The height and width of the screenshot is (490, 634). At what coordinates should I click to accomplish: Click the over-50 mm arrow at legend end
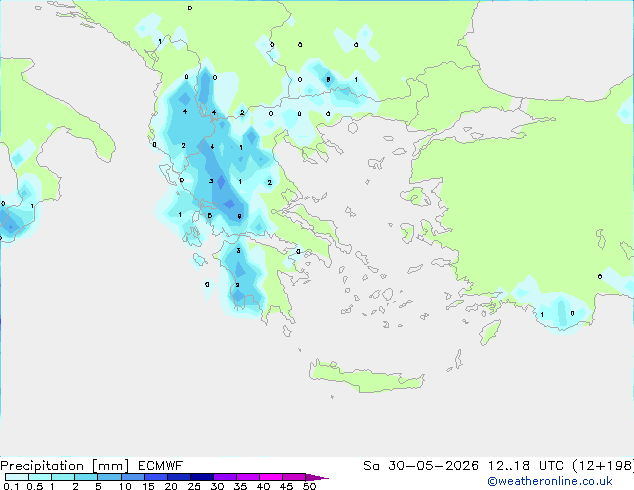(x=317, y=477)
